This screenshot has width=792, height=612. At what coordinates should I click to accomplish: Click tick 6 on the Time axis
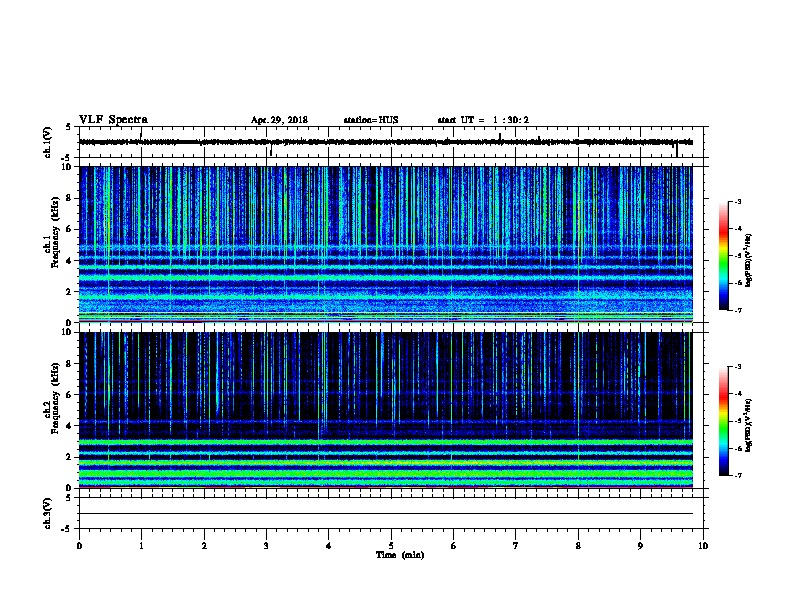(x=453, y=546)
